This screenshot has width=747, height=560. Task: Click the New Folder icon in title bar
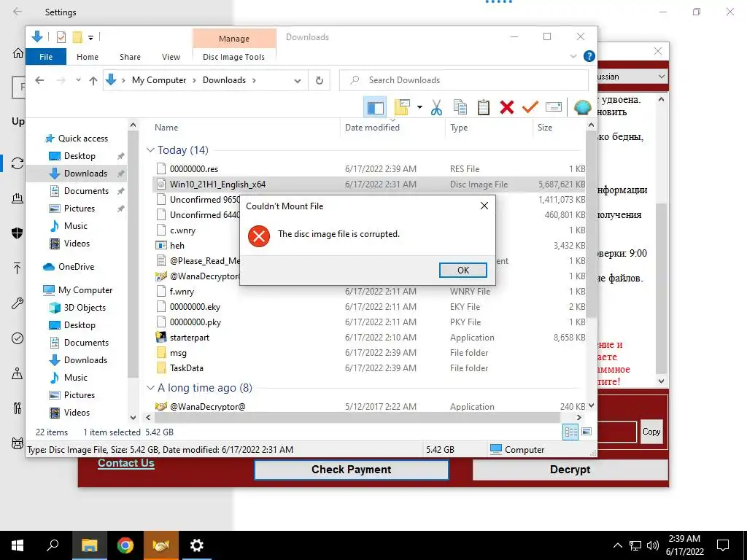[77, 36]
